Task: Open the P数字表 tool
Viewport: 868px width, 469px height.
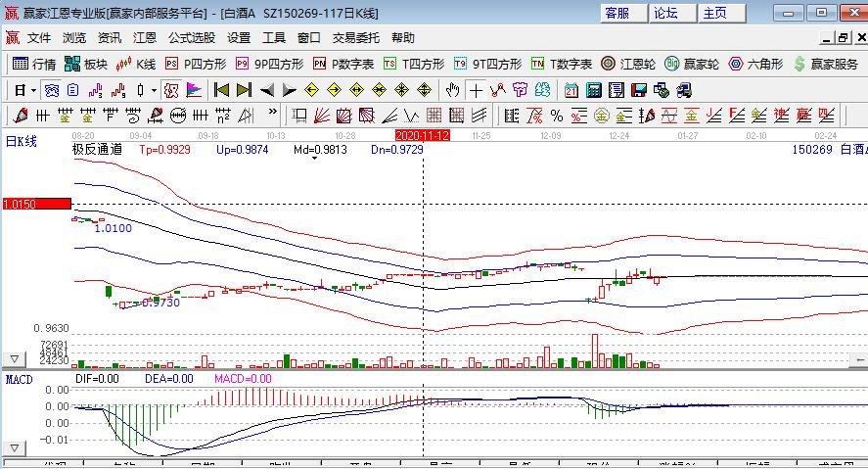Action: click(x=343, y=65)
